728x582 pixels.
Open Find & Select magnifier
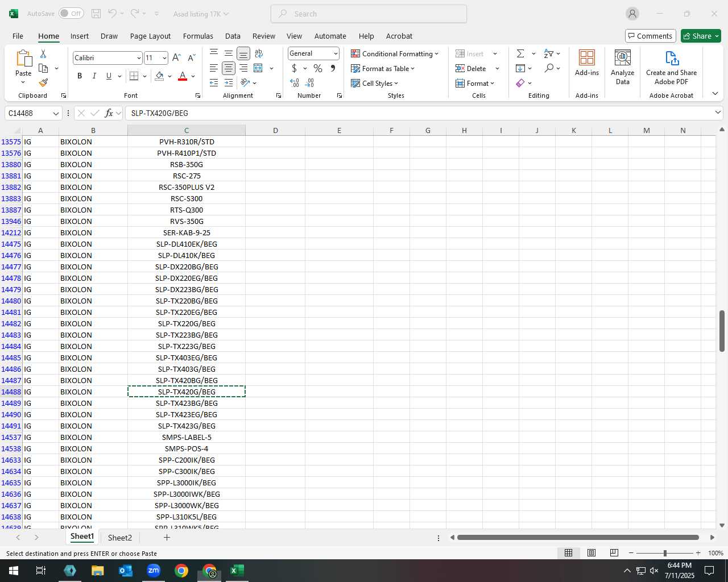pos(549,68)
